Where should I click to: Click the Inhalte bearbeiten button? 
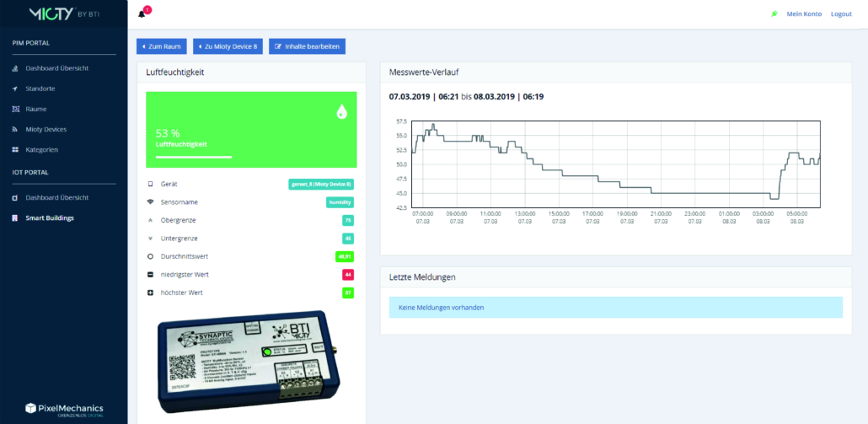(x=307, y=46)
